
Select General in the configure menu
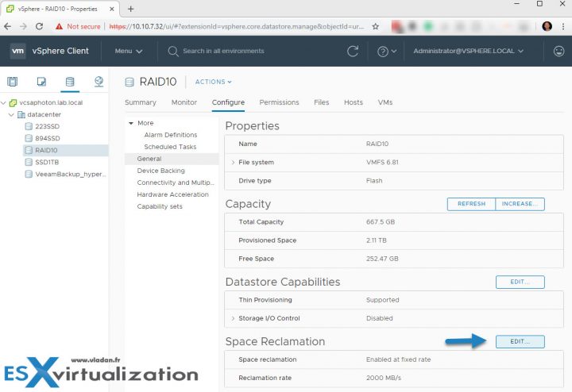172,159
